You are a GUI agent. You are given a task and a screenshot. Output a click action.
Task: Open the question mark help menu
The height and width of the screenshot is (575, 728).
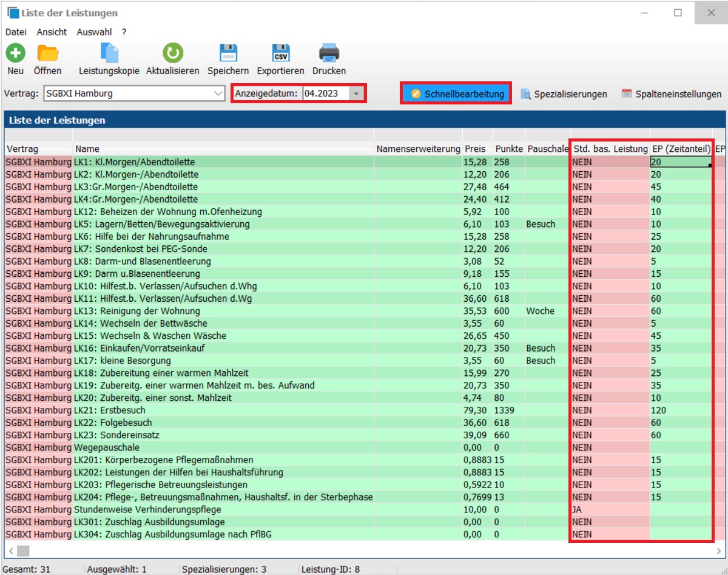pyautogui.click(x=124, y=32)
